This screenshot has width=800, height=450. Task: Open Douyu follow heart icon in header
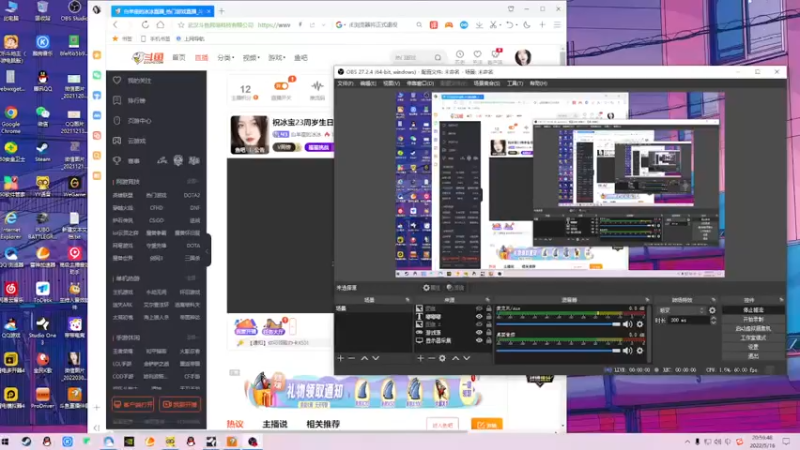478,56
